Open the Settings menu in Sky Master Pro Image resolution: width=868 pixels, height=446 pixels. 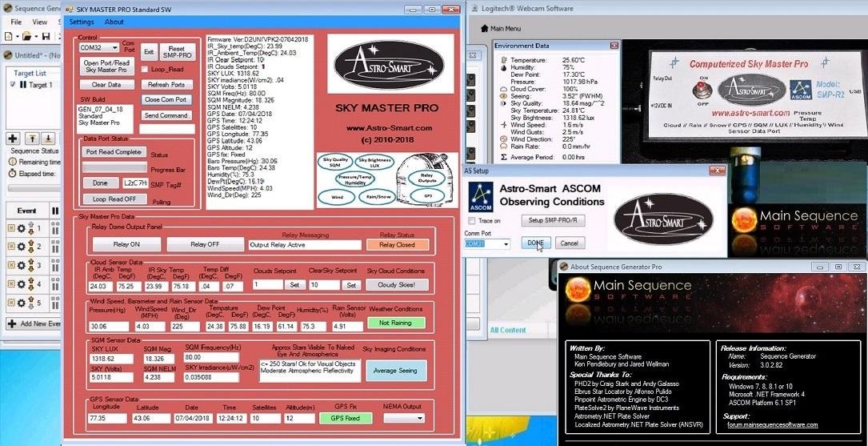point(82,22)
